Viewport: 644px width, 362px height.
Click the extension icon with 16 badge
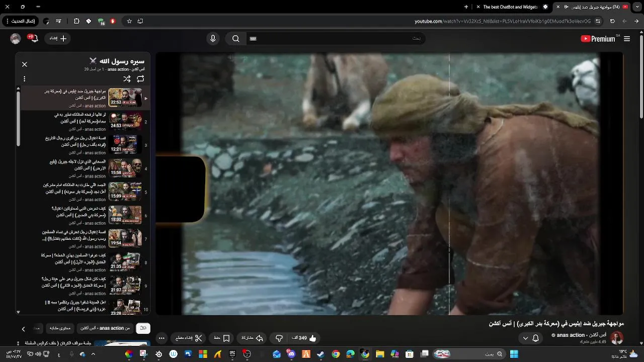point(101,21)
